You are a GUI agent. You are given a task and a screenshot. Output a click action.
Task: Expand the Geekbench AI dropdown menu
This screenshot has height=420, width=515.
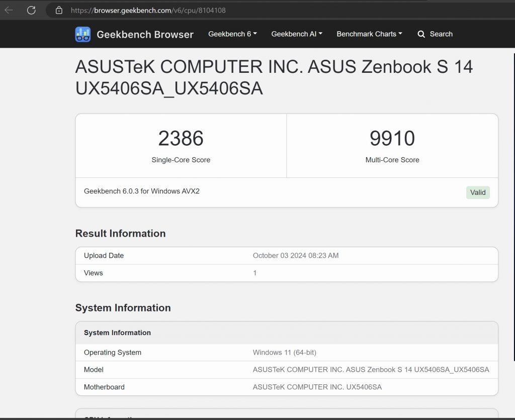pos(297,34)
